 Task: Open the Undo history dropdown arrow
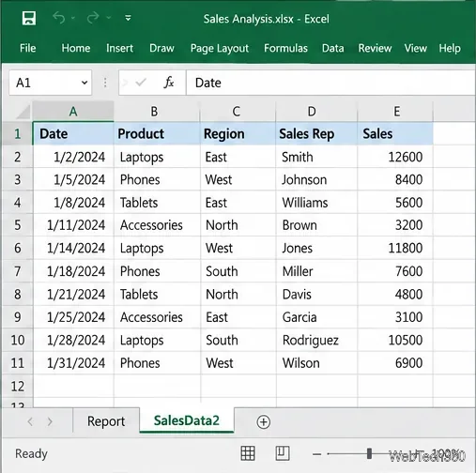[73, 18]
